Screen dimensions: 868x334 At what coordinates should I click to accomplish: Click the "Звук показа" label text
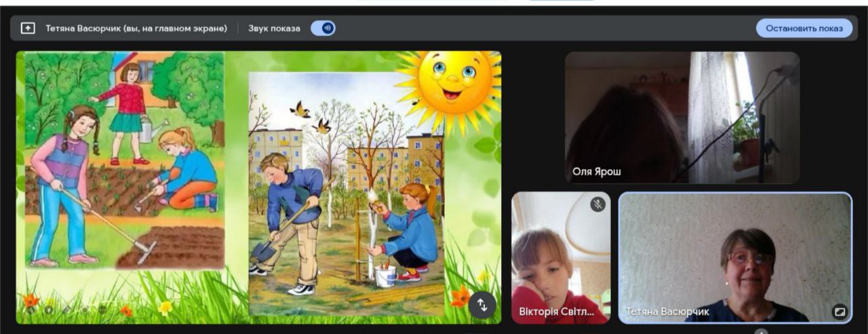(x=274, y=29)
